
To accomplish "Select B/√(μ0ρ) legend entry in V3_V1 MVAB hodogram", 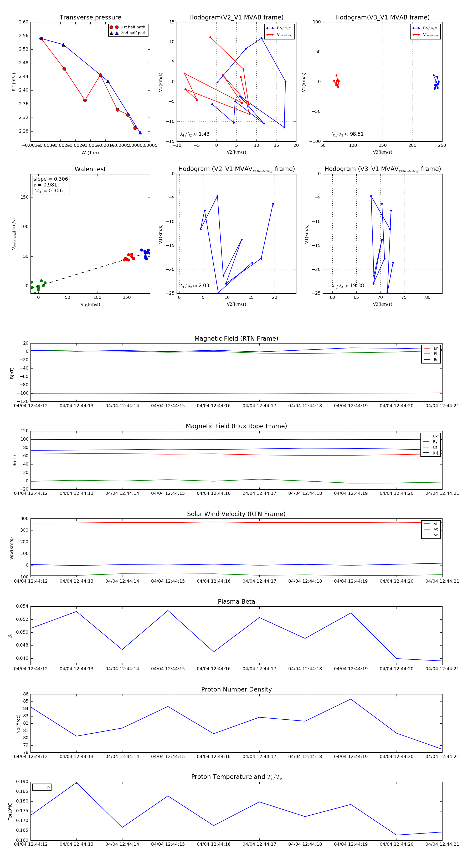I will pyautogui.click(x=425, y=28).
